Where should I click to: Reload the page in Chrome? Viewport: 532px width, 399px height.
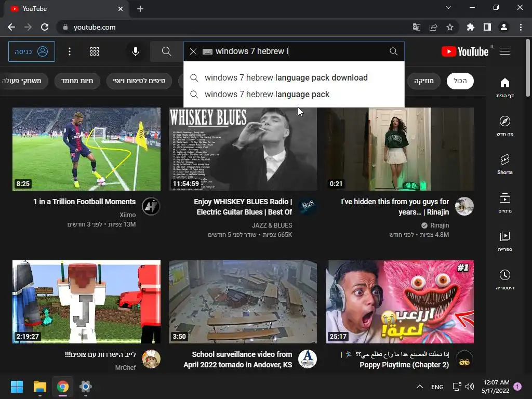45,27
